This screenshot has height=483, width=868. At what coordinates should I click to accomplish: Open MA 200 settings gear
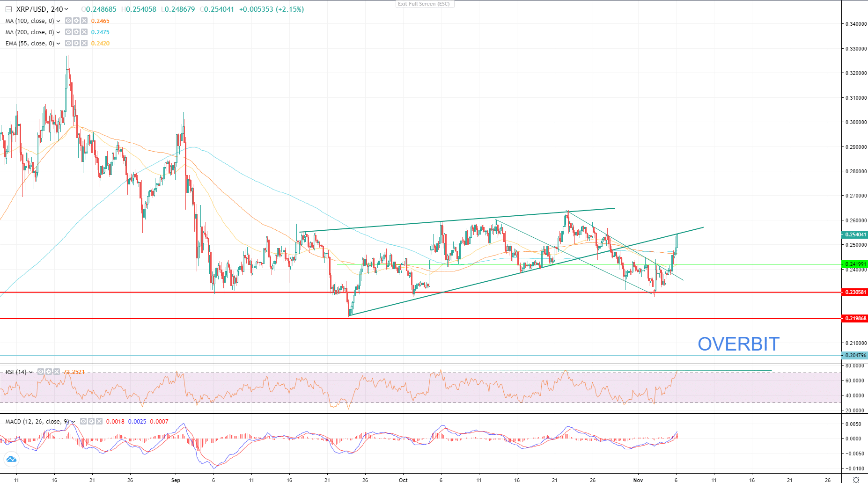(76, 32)
